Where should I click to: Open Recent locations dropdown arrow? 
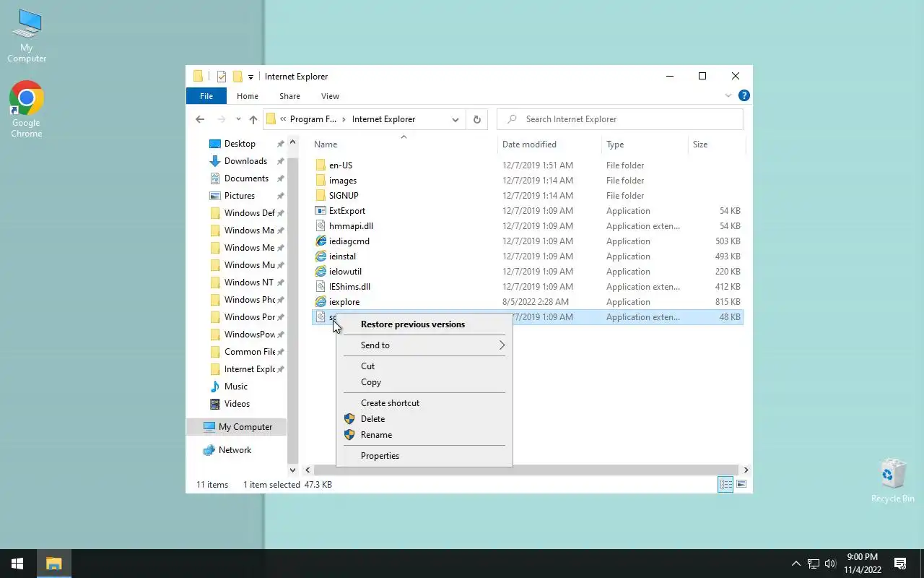point(238,119)
